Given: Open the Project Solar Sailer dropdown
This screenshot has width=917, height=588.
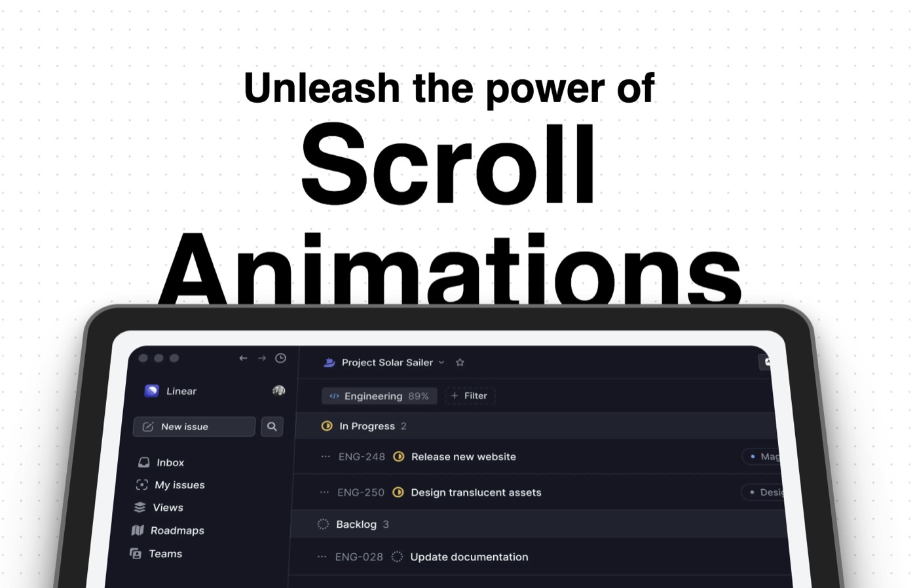Looking at the screenshot, I should [x=393, y=362].
